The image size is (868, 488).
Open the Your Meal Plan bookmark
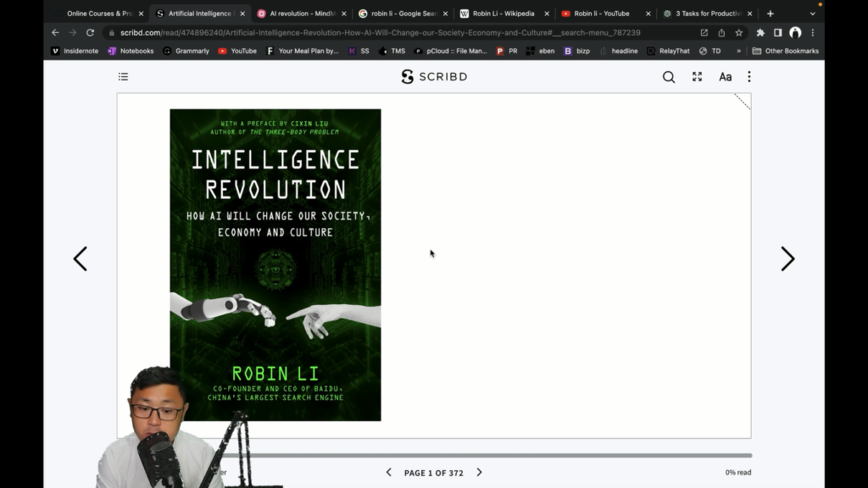[x=303, y=51]
